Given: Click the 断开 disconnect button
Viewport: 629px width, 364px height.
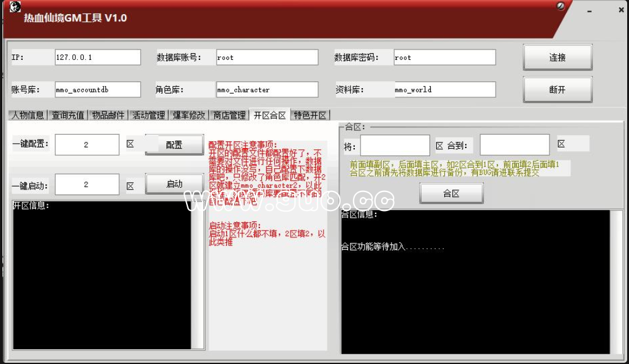Looking at the screenshot, I should coord(557,89).
